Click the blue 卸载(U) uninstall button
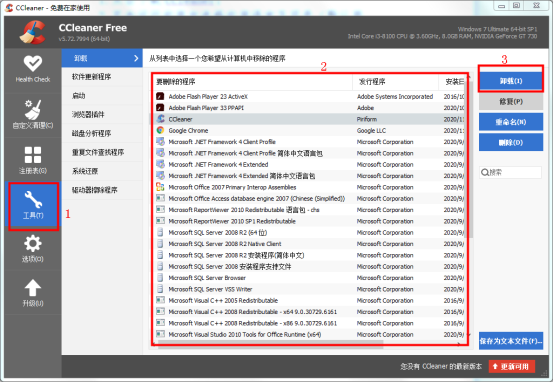This screenshot has width=553, height=383. pos(511,81)
